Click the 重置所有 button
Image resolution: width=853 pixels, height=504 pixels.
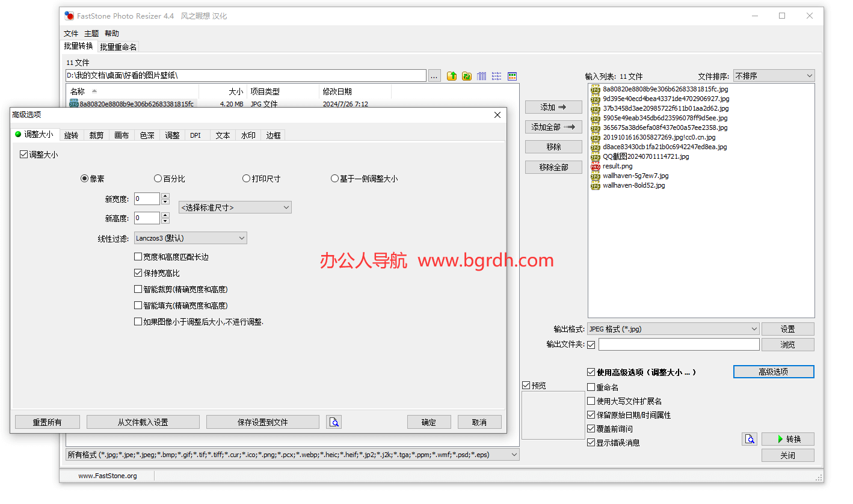click(x=47, y=422)
